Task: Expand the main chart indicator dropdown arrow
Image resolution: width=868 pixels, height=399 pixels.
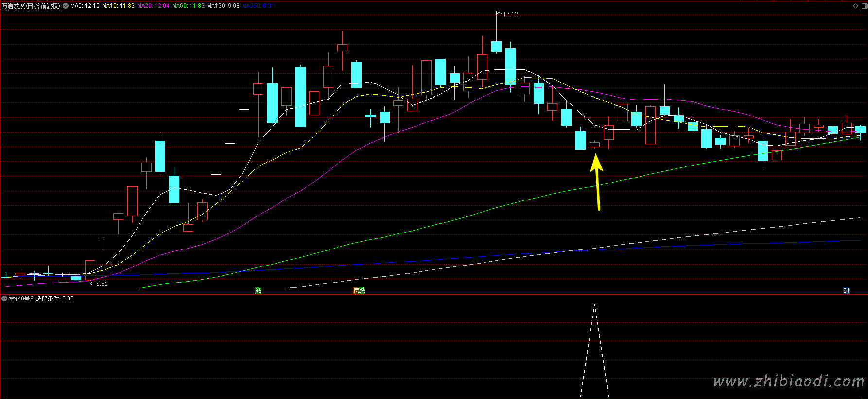Action: pyautogui.click(x=66, y=6)
